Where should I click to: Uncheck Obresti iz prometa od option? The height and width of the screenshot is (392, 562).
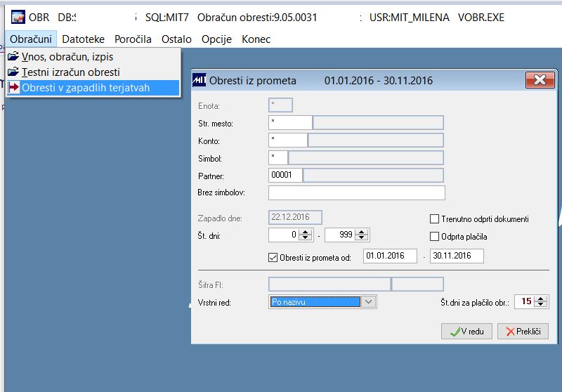coord(273,257)
